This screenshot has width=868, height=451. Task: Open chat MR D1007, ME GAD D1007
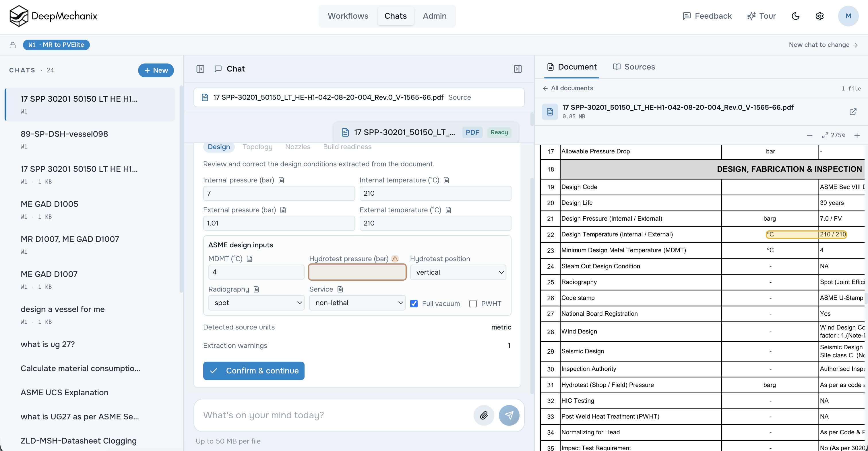[90, 245]
